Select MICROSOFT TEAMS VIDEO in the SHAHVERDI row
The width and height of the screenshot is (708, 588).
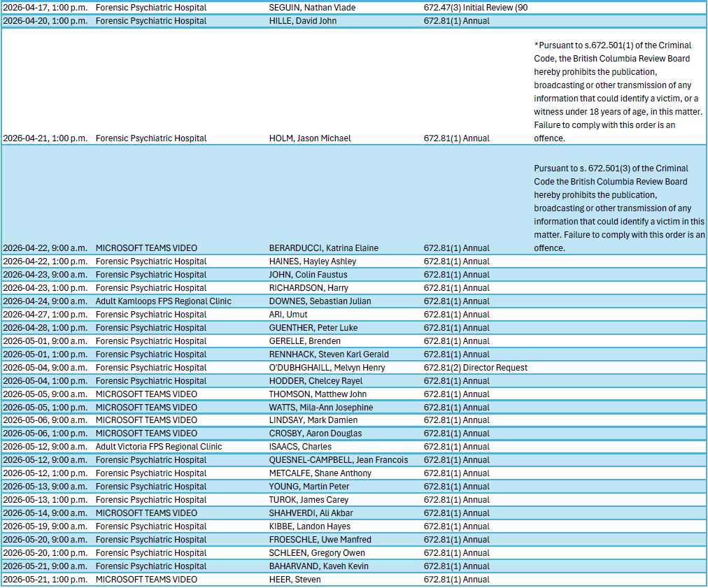tap(146, 513)
